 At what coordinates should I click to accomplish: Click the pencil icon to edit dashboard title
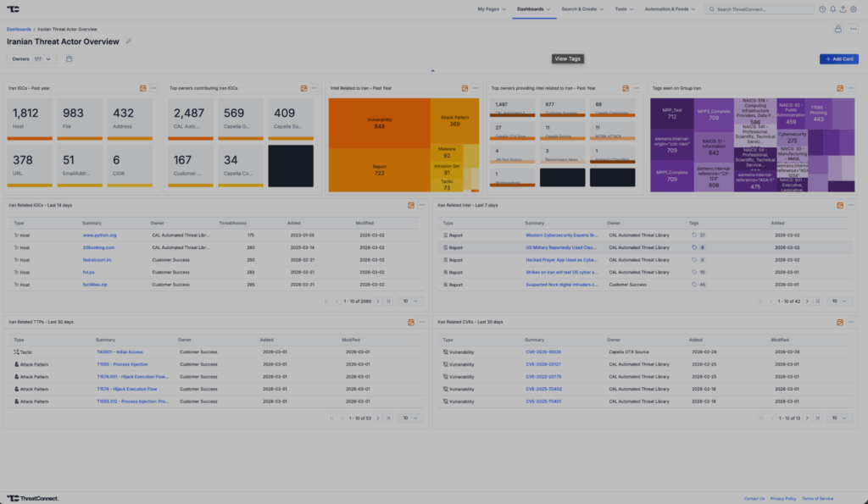(129, 41)
